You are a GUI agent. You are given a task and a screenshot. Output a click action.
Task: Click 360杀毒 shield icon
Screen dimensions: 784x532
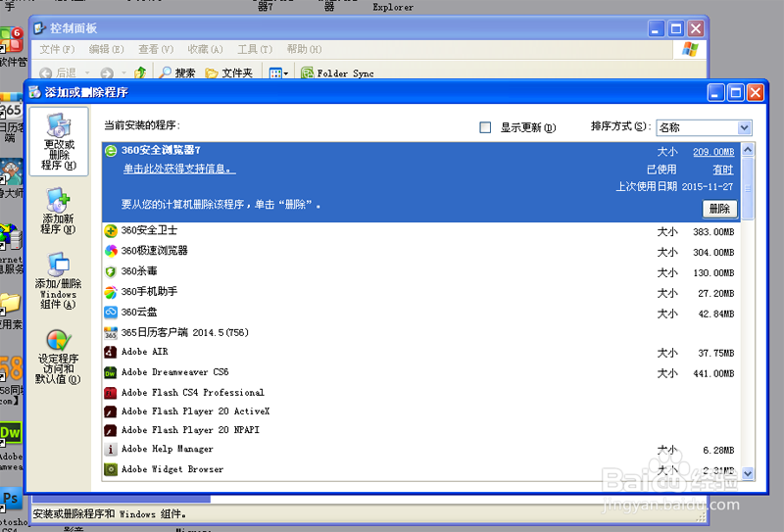(x=111, y=271)
